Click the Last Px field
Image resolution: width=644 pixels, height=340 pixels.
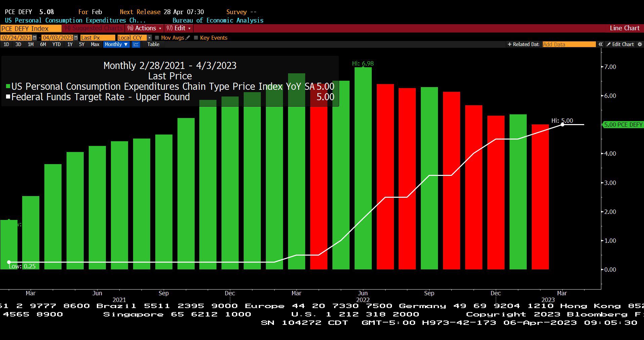tap(97, 38)
